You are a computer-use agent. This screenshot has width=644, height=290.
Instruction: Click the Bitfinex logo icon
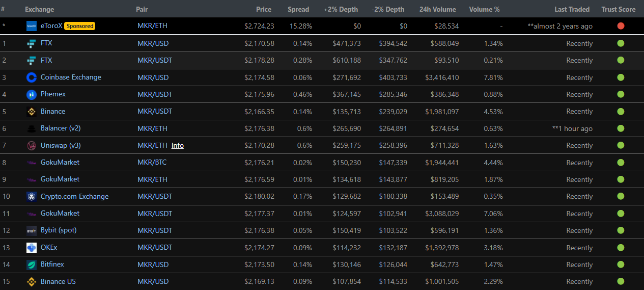point(32,265)
